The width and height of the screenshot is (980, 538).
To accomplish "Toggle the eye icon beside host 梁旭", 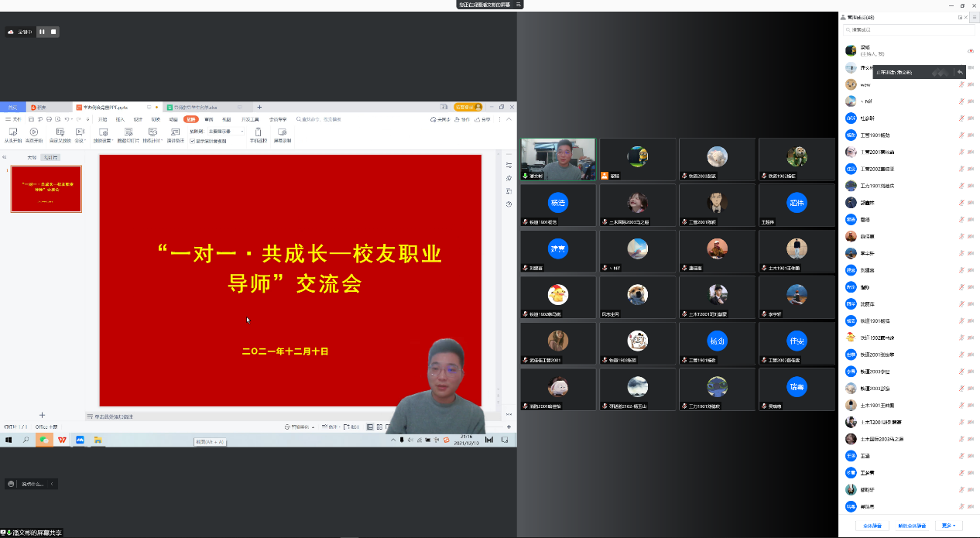I will (x=970, y=51).
